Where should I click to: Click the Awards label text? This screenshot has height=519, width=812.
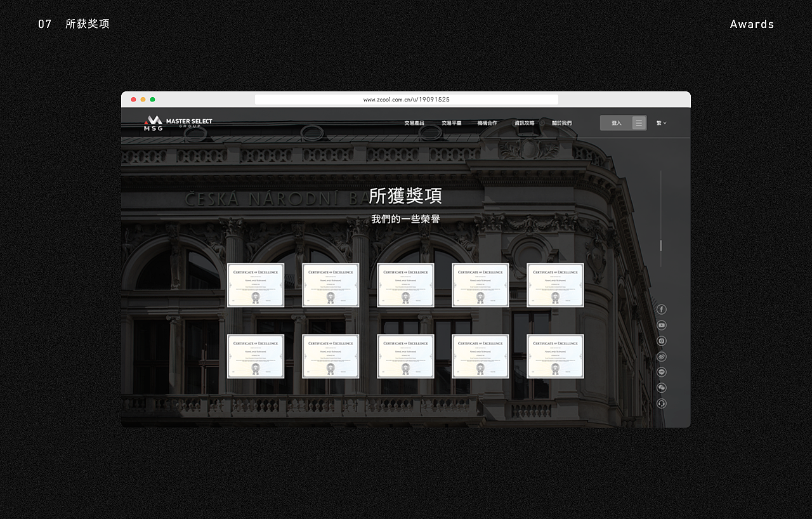tap(752, 24)
